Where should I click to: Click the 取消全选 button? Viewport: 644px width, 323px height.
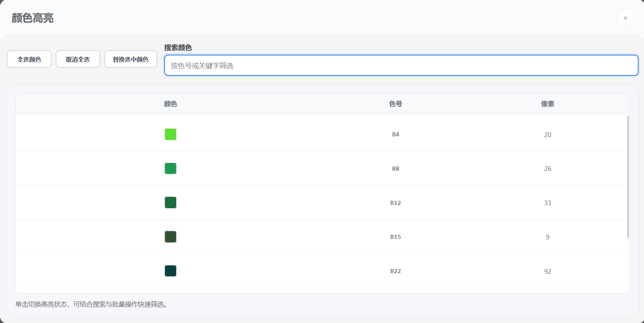click(x=78, y=59)
